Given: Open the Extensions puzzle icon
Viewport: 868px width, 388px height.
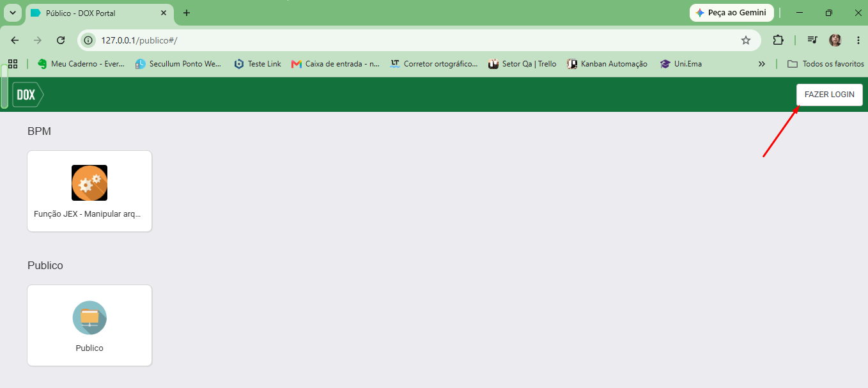Looking at the screenshot, I should pos(778,40).
